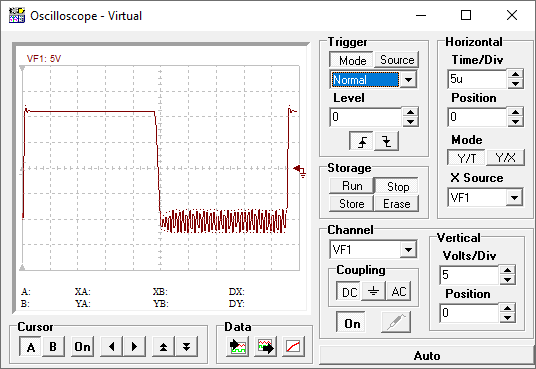Click the probe icon in Channel panel
This screenshot has width=536, height=369.
396,322
